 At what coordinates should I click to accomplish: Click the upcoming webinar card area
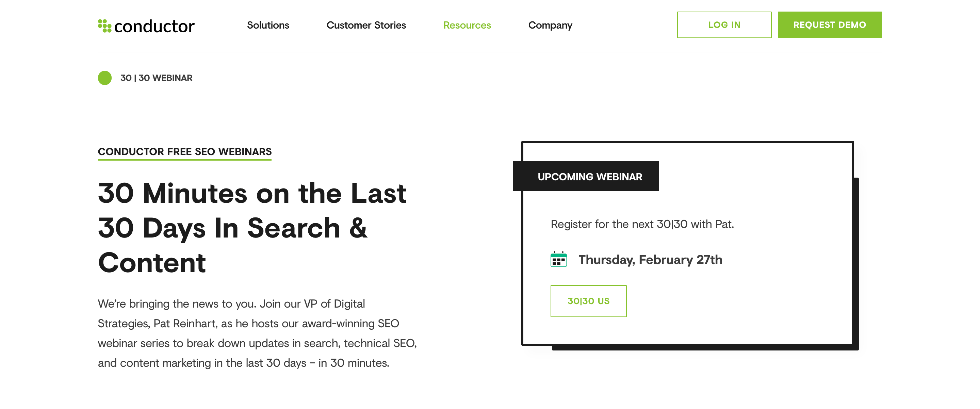(x=687, y=244)
